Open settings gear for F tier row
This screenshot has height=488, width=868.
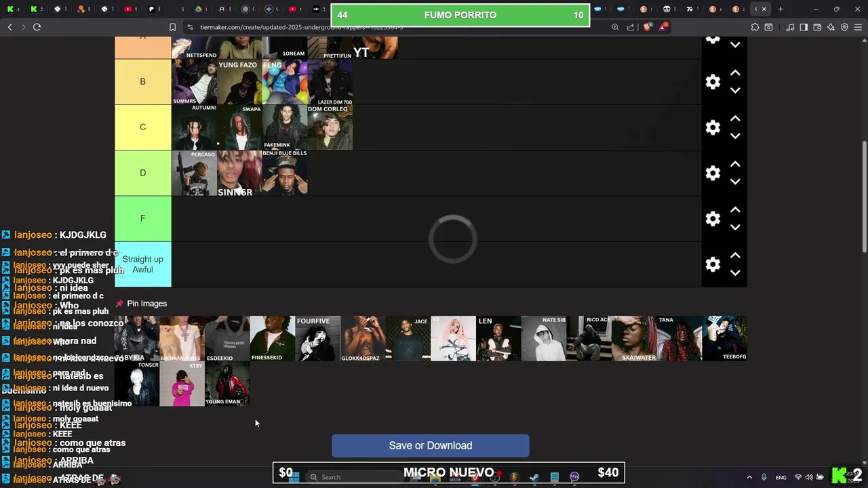[713, 218]
